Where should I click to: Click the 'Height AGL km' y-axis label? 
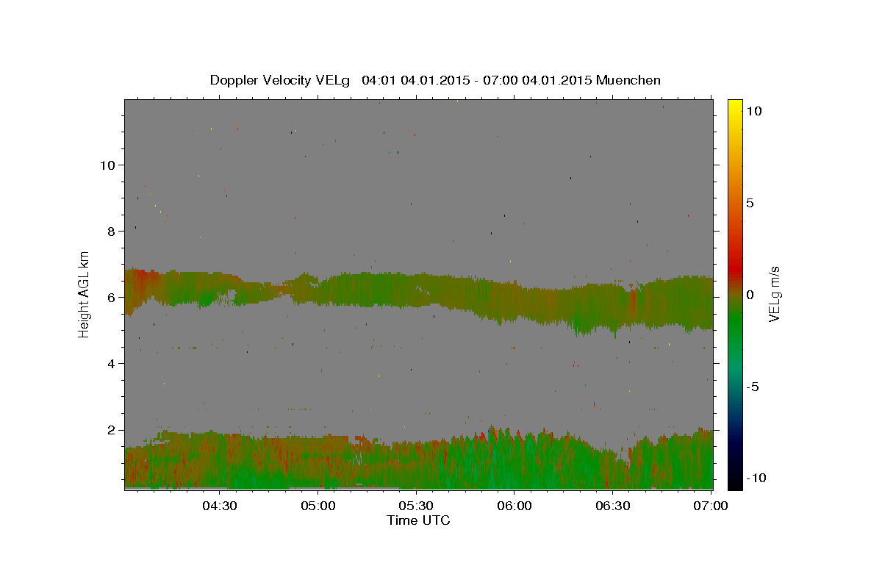(85, 294)
